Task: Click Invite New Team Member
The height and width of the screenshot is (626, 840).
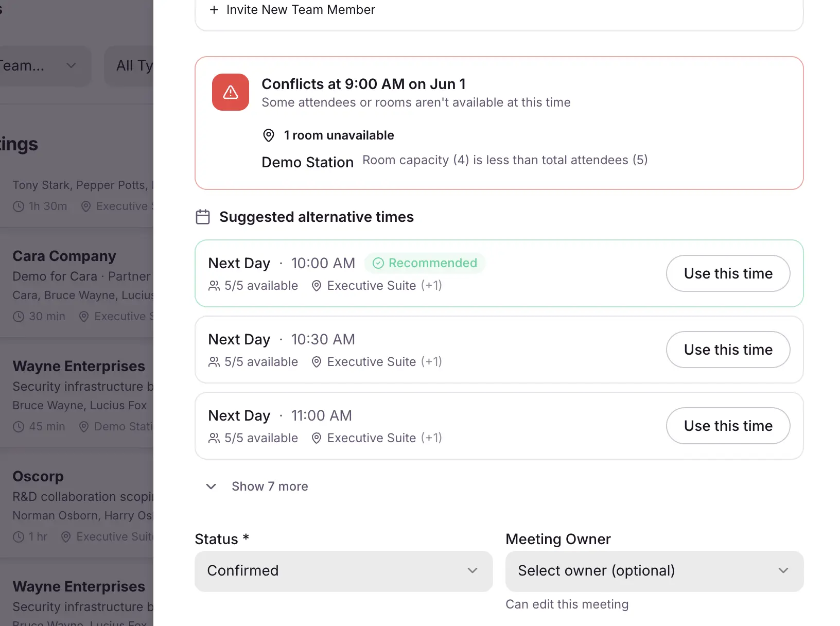Action: [x=301, y=10]
